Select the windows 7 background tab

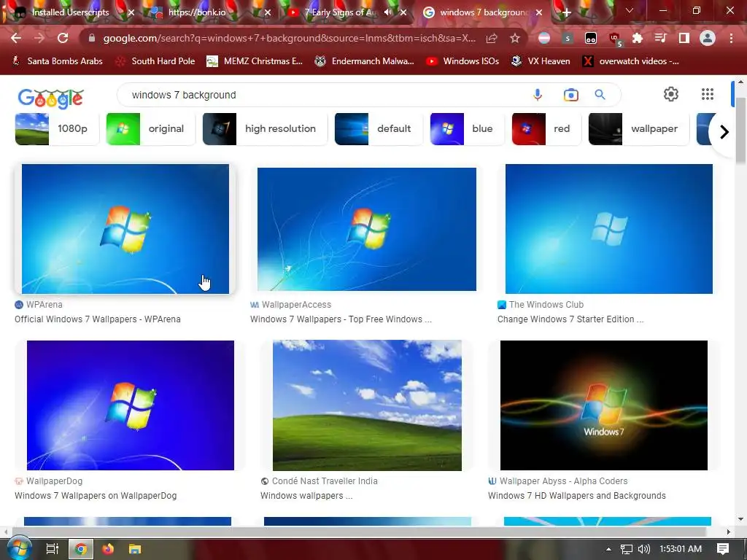tap(482, 12)
